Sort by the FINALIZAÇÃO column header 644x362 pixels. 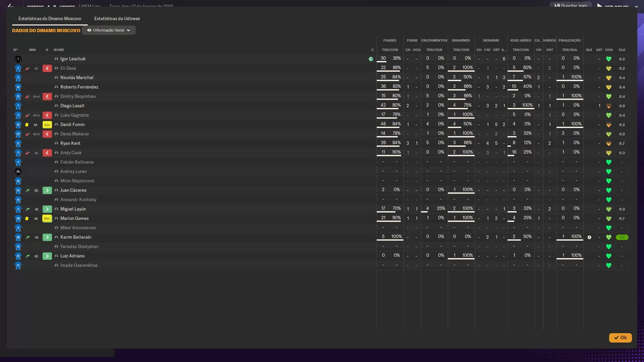tap(570, 41)
